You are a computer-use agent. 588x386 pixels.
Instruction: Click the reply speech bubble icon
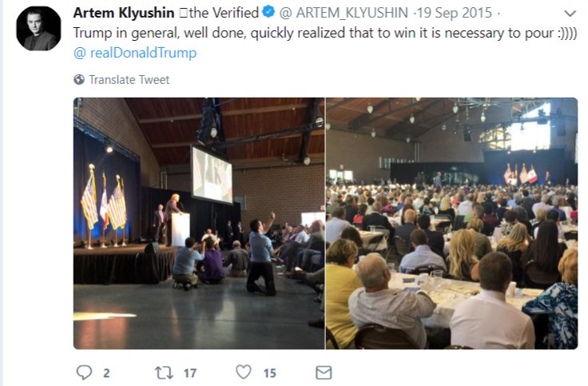(x=84, y=372)
